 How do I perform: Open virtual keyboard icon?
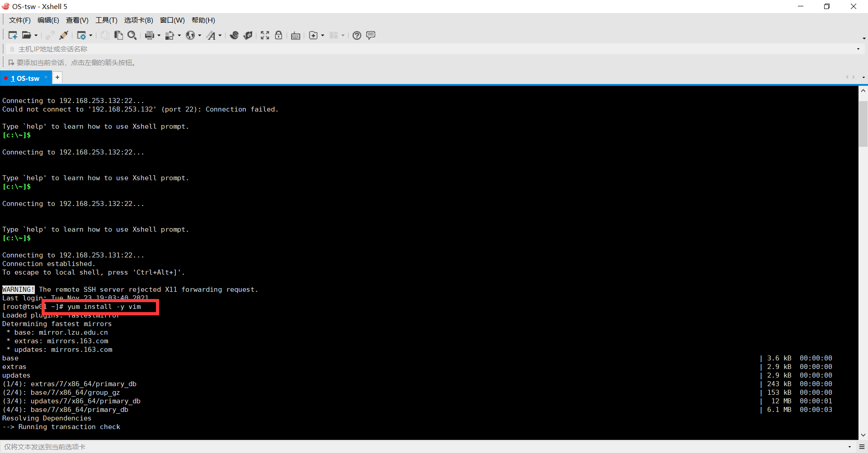point(296,36)
